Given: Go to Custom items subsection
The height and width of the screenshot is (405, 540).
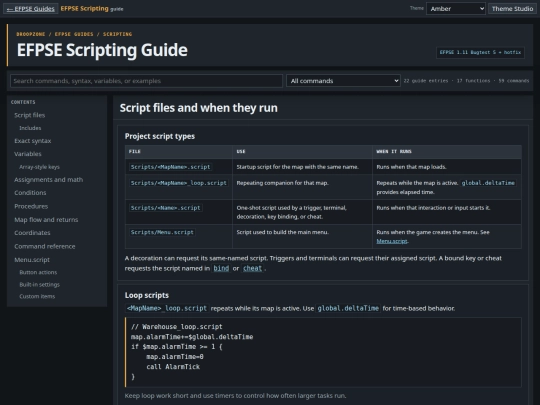Looking at the screenshot, I should tap(37, 297).
